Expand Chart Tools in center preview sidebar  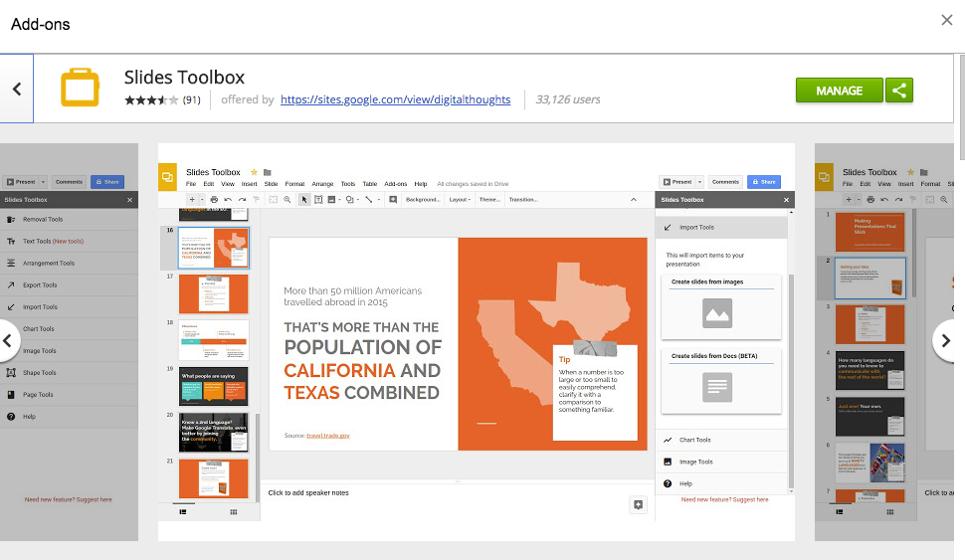pyautogui.click(x=721, y=440)
